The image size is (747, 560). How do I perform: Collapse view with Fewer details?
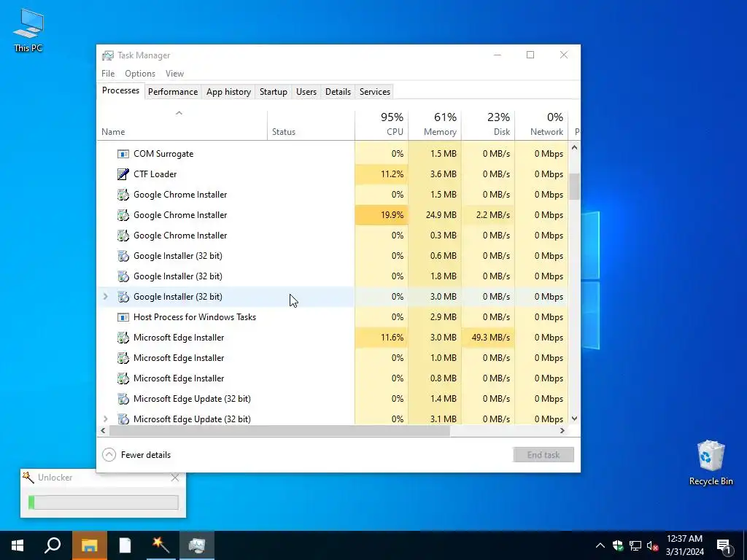pyautogui.click(x=136, y=455)
